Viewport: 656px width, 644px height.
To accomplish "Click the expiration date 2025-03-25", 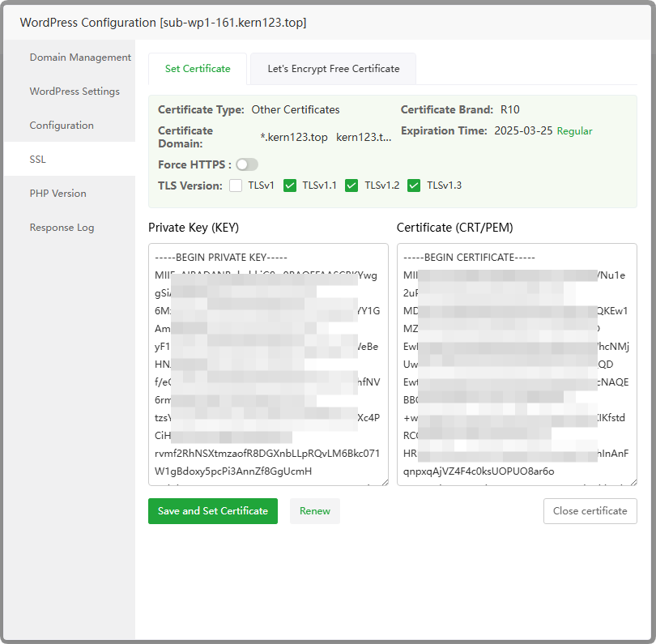I will pyautogui.click(x=523, y=130).
